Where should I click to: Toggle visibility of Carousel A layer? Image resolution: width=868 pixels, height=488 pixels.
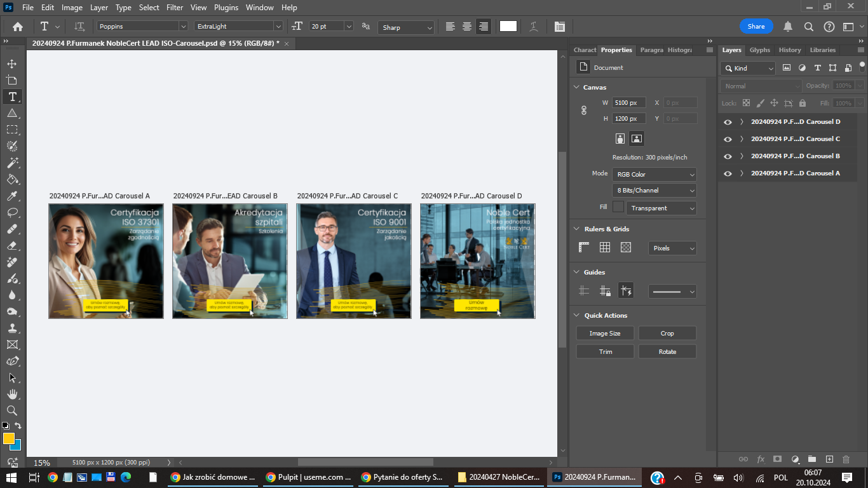(728, 173)
